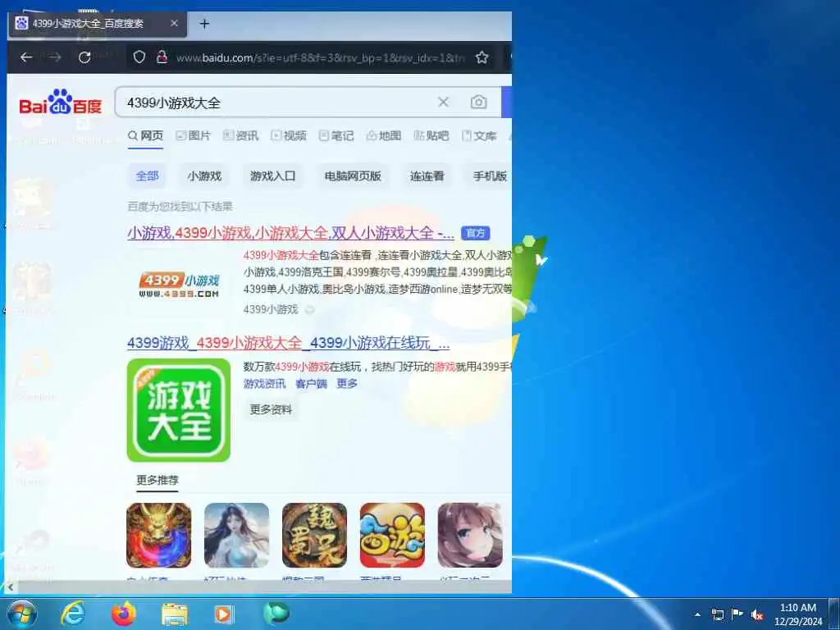840x630 pixels.
Task: Open the 游戏资讯 sub-link
Action: (265, 384)
